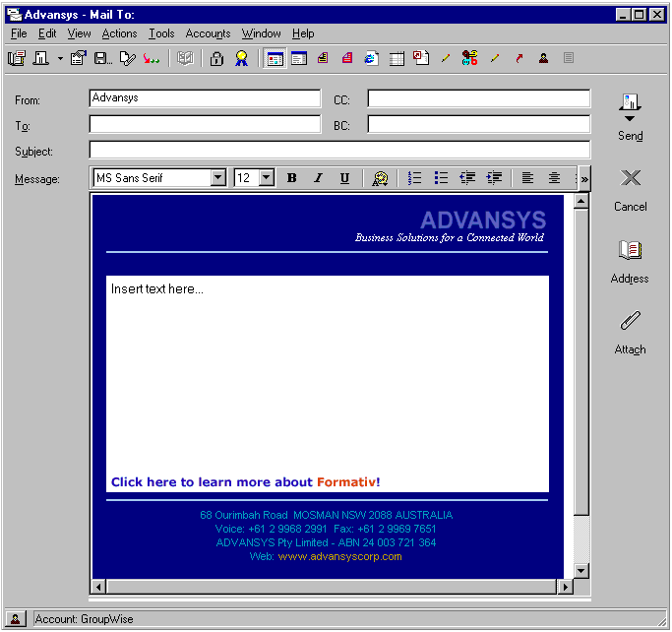Viewport: 672px width, 632px height.
Task: Open the font size 12 dropdown
Action: [x=267, y=177]
